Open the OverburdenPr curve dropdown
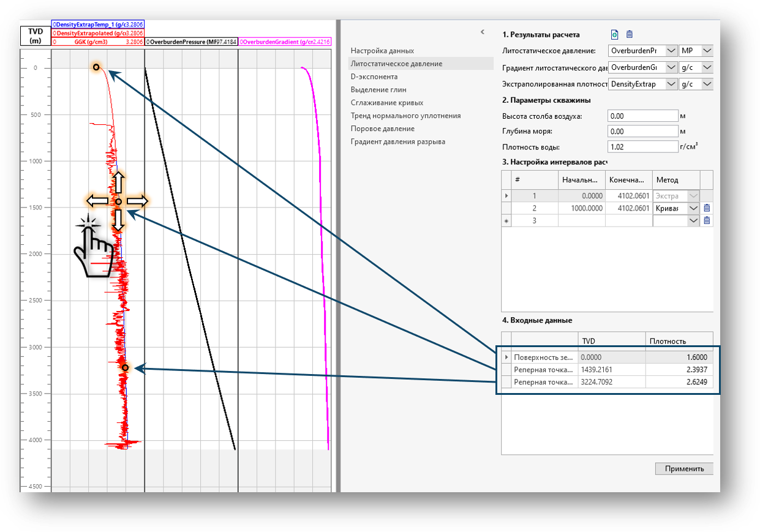 [671, 50]
